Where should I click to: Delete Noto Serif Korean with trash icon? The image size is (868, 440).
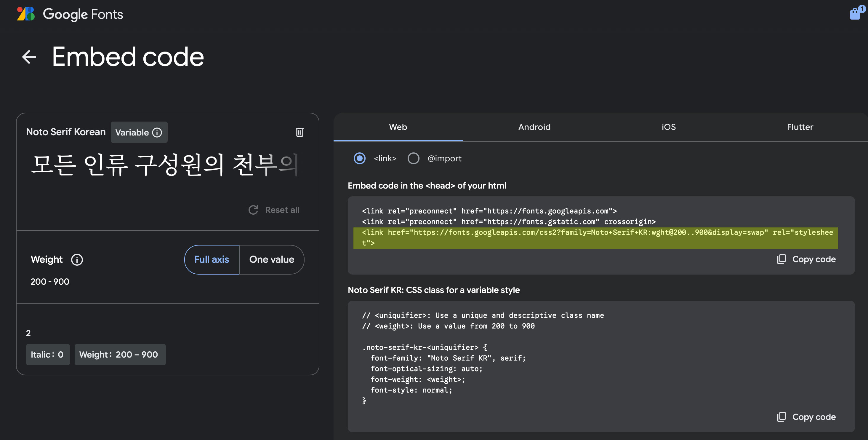(300, 132)
